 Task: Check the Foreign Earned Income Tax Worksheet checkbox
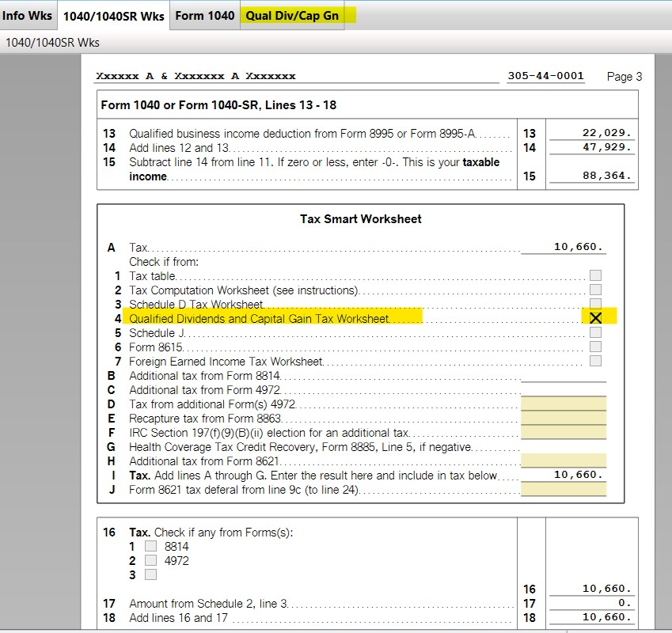595,361
